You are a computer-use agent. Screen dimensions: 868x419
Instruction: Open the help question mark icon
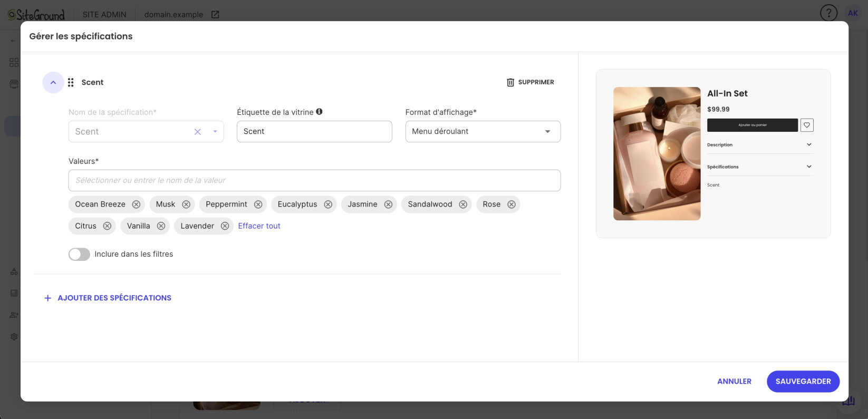pyautogui.click(x=828, y=13)
